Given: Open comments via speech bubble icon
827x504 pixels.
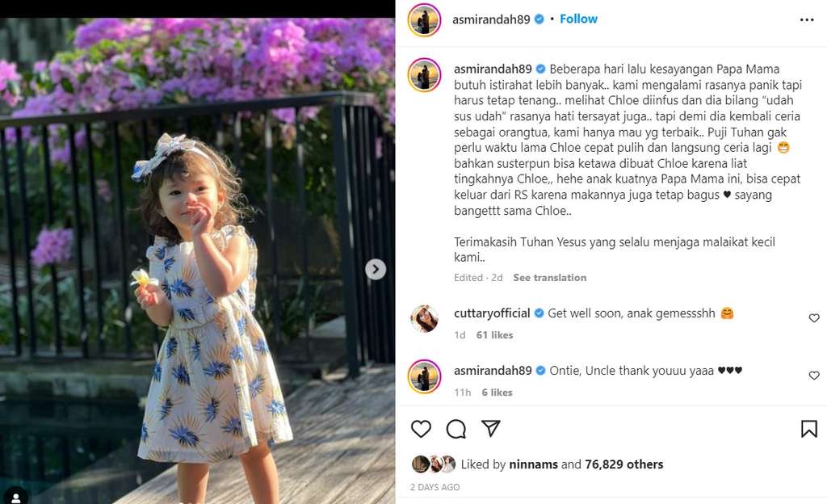Looking at the screenshot, I should (x=456, y=429).
